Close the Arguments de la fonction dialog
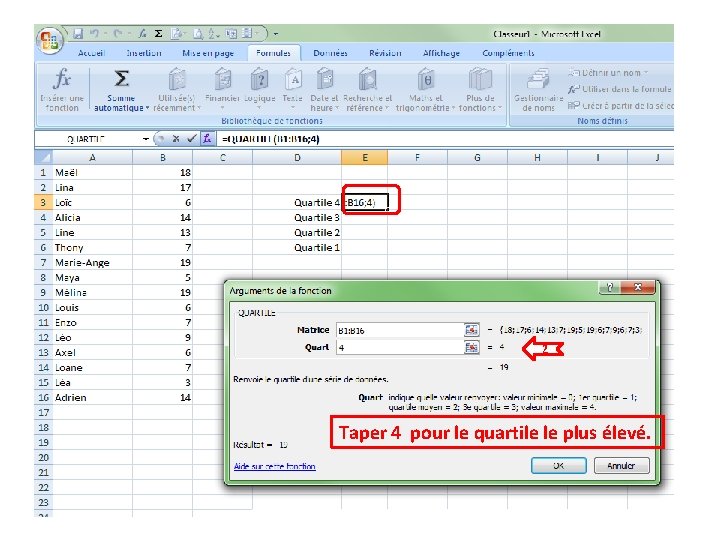Image resolution: width=720 pixels, height=540 pixels. [x=637, y=288]
